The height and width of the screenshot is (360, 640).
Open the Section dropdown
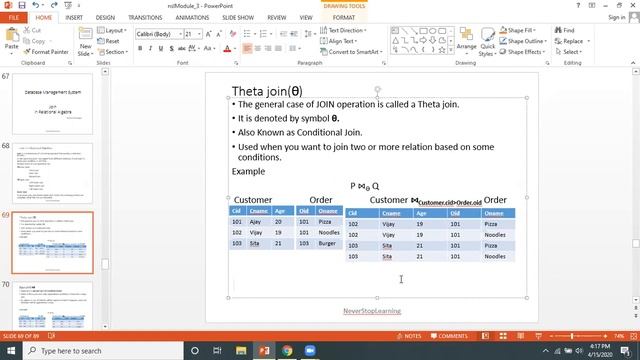pos(113,52)
